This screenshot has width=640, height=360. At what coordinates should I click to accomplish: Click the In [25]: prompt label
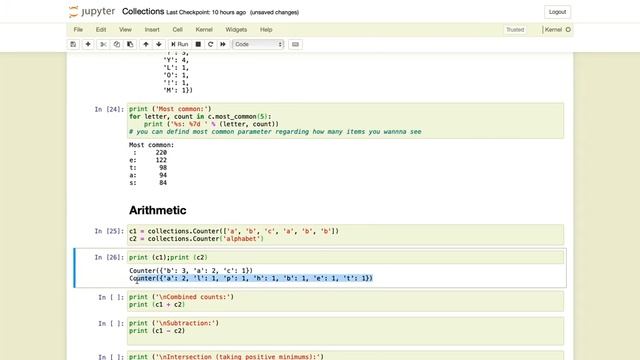(x=109, y=231)
